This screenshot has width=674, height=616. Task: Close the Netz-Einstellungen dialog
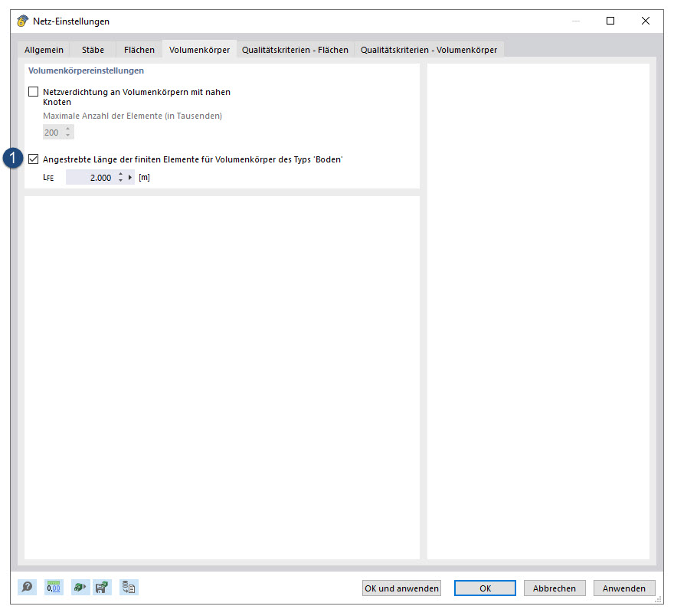(x=645, y=21)
